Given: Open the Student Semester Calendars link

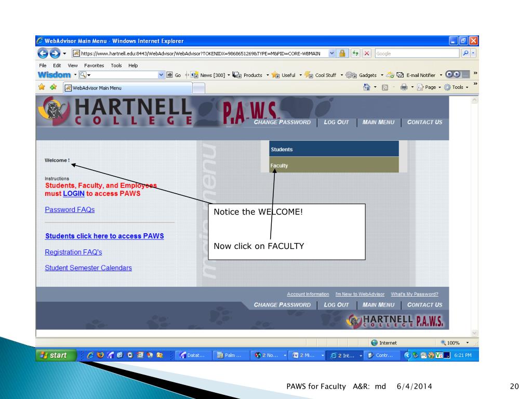Looking at the screenshot, I should (x=88, y=268).
